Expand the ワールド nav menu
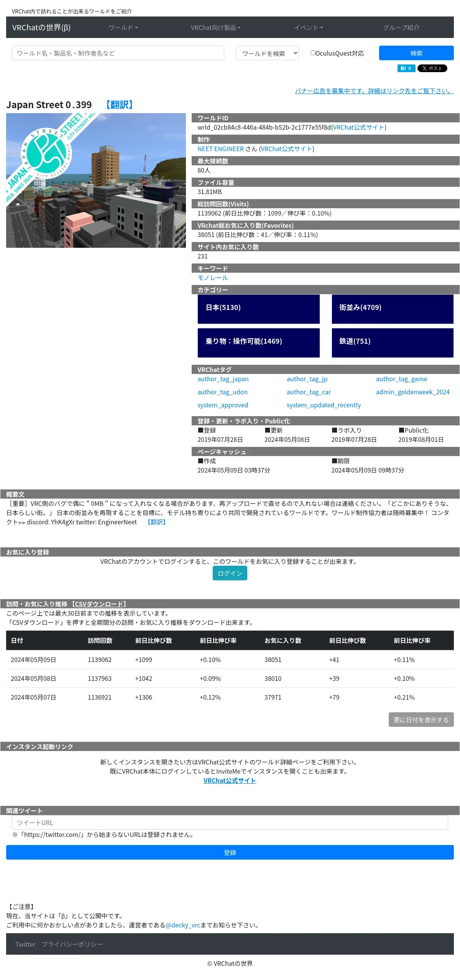460x980 pixels. [123, 28]
